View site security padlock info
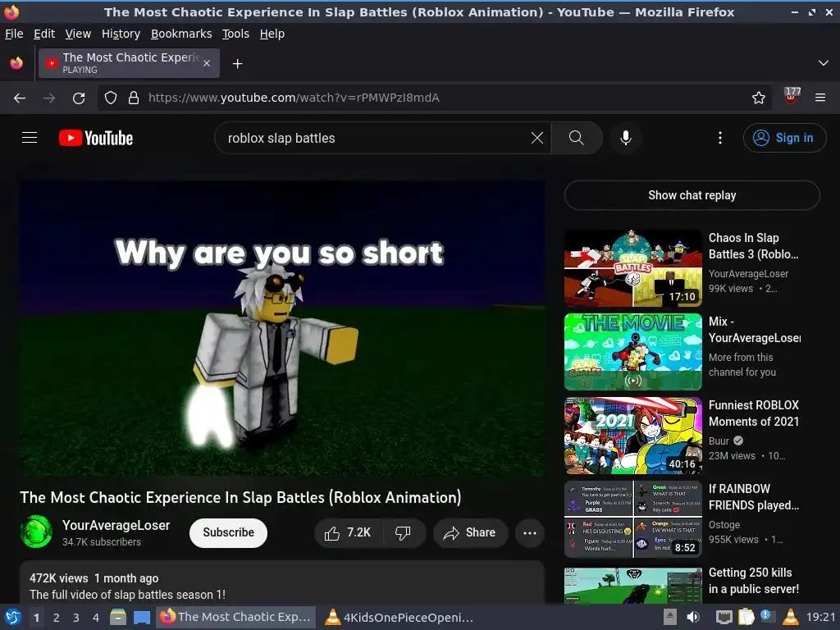The image size is (840, 630). click(134, 98)
